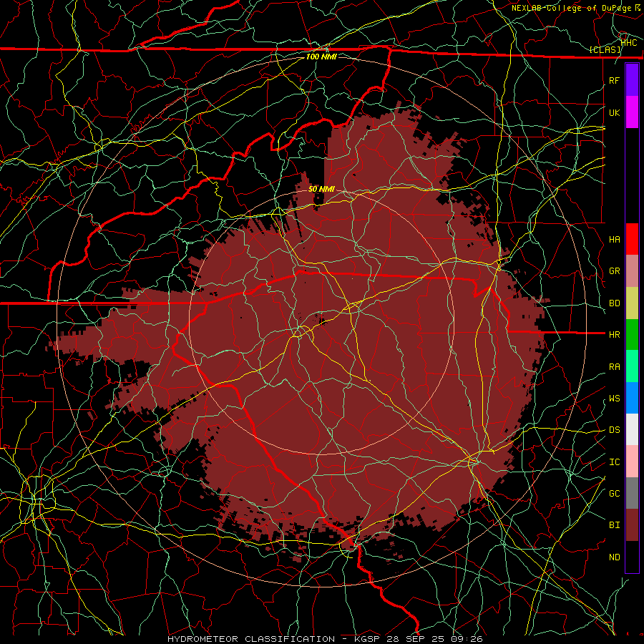The width and height of the screenshot is (644, 644).
Task: Click the BI dark red legend block
Action: click(632, 525)
